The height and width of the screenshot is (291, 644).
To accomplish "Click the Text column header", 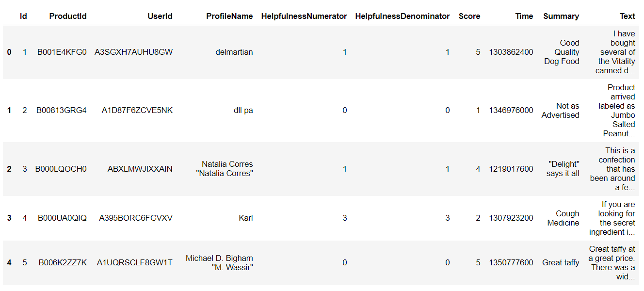I will [x=627, y=16].
